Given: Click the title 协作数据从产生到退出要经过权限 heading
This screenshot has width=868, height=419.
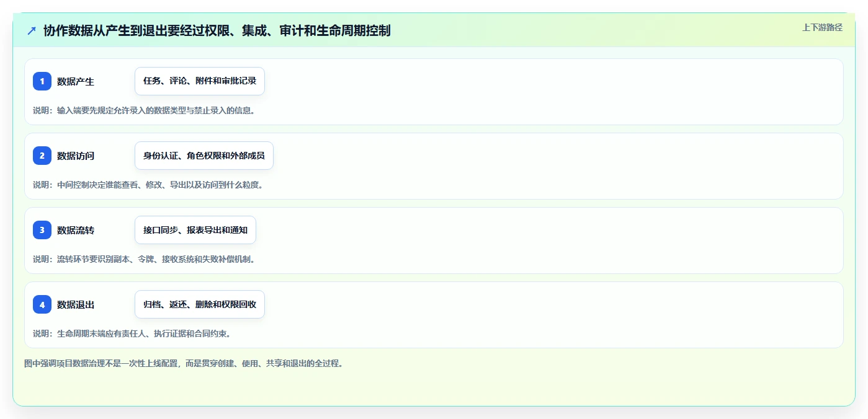Looking at the screenshot, I should (217, 30).
